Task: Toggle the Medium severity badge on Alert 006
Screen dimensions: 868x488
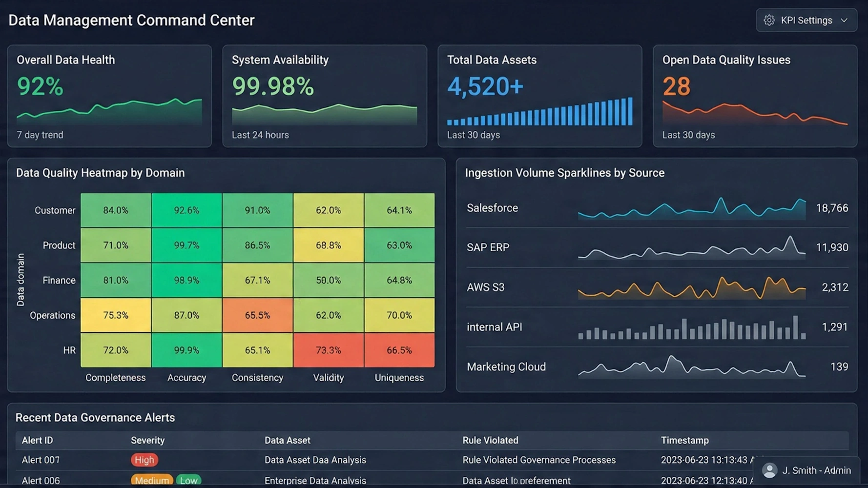Action: (151, 480)
